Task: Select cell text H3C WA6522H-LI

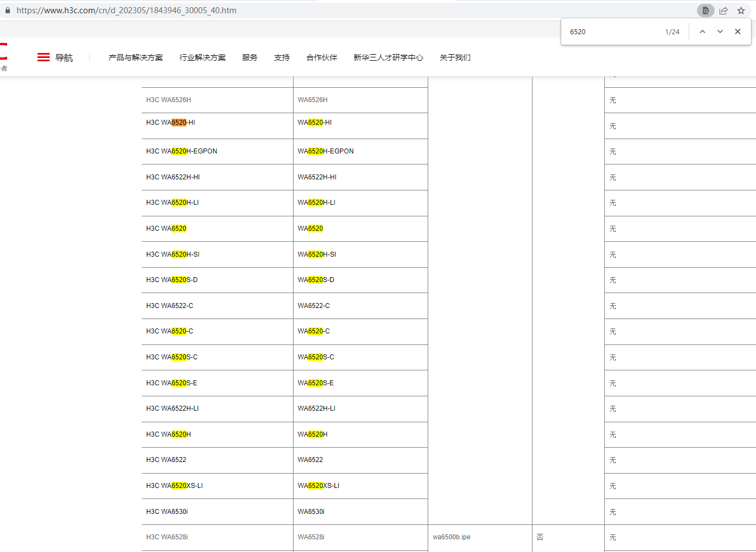Action: pos(172,408)
